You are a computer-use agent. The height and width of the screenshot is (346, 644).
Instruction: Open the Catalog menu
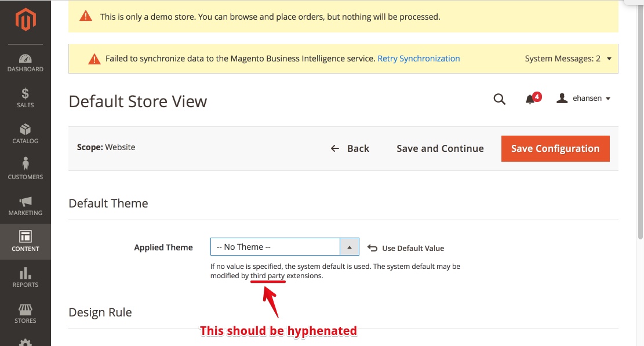(26, 134)
